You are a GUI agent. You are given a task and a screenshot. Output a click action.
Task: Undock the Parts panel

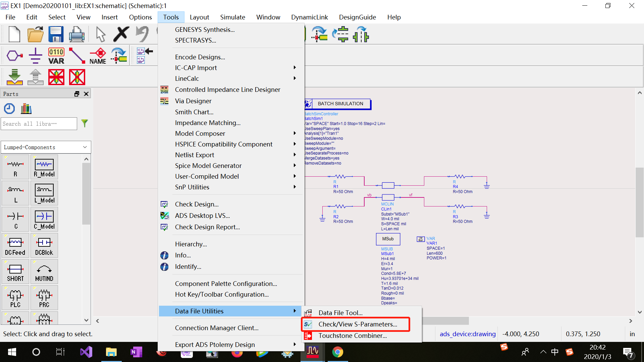(x=77, y=94)
